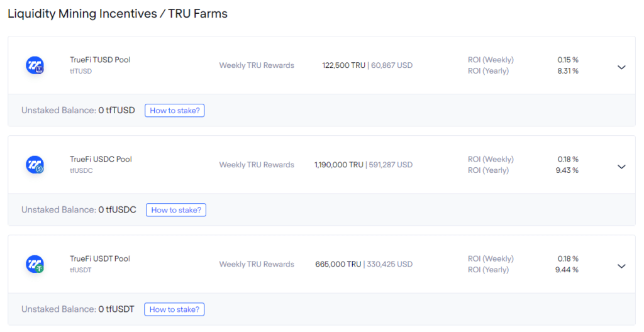Screen dimensions: 644x332
Task: Select the TrueFi USDC Pool title
Action: (x=101, y=159)
